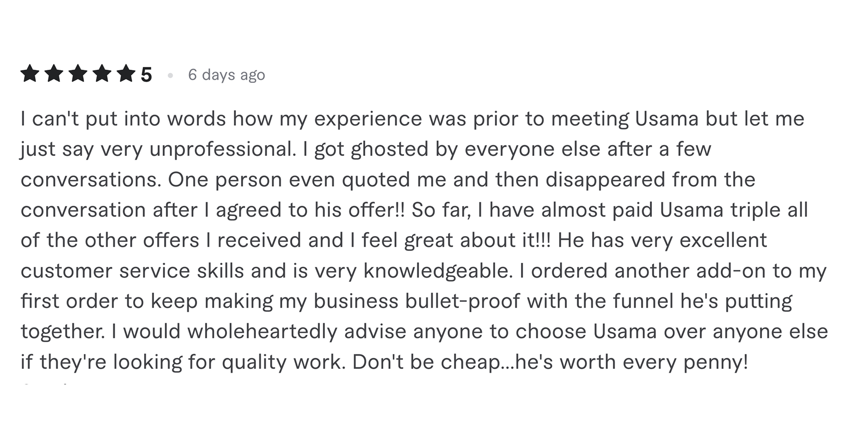Click the "6 days ago" timestamp
The height and width of the screenshot is (444, 868).
coord(227,75)
